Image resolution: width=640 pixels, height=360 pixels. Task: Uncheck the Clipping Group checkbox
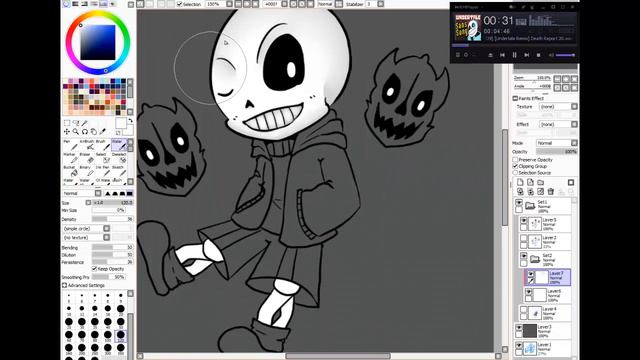point(515,166)
